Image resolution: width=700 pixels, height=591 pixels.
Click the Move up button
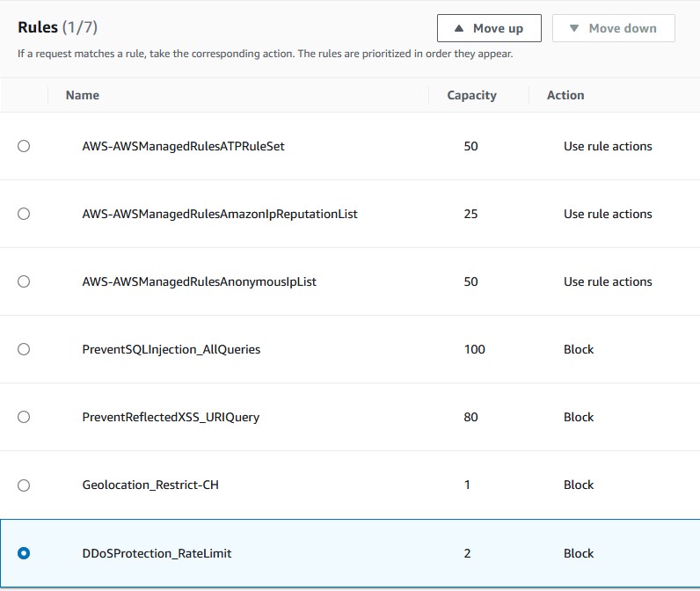489,28
